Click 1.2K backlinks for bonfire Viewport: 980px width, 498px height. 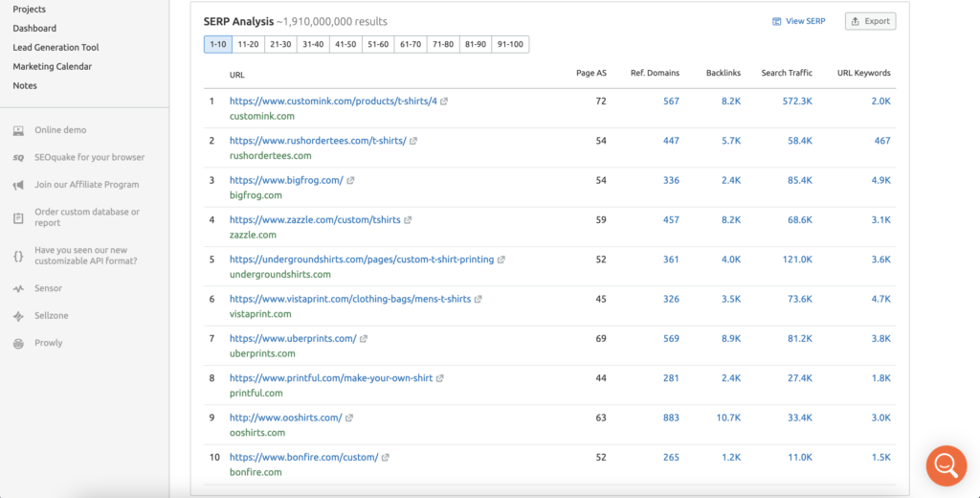pos(731,458)
